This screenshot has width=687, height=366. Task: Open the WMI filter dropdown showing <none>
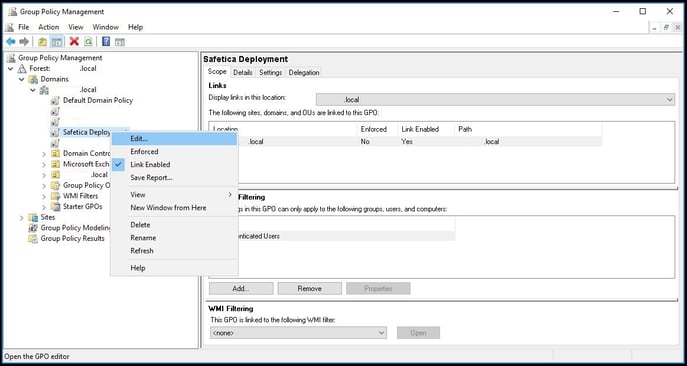point(298,333)
